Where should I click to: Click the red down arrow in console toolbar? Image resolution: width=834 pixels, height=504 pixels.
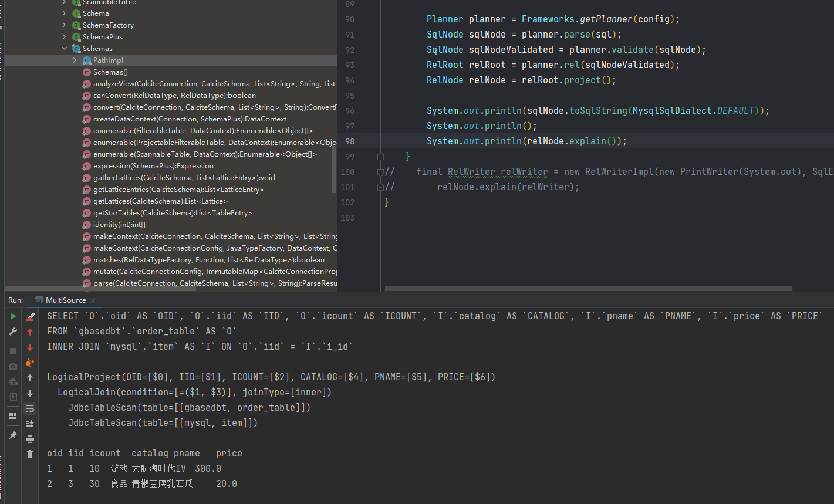point(30,347)
